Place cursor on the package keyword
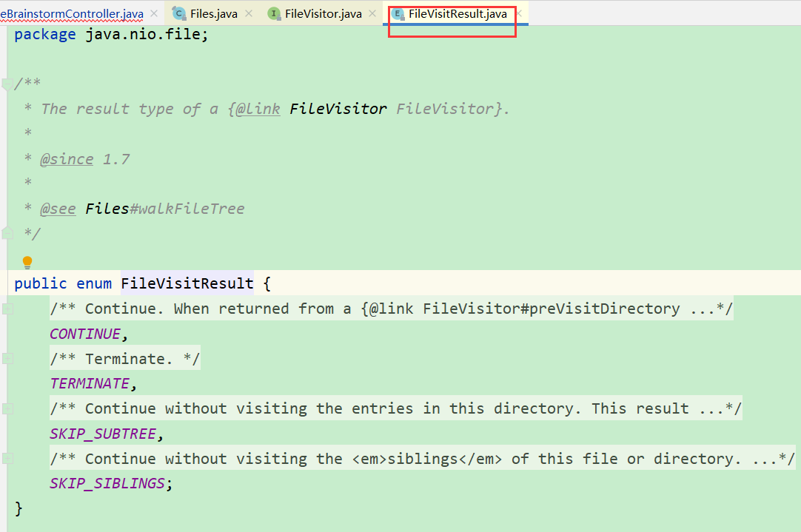This screenshot has height=532, width=801. pos(45,34)
